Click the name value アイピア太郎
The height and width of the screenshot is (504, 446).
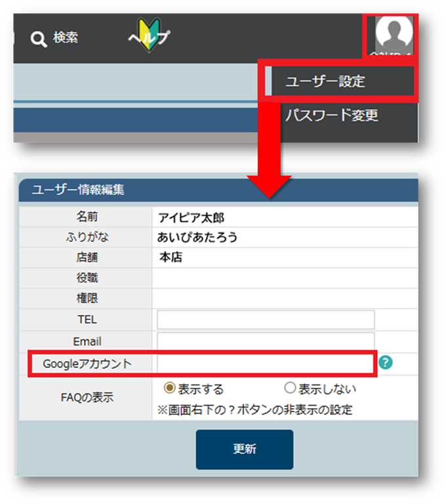pyautogui.click(x=191, y=217)
